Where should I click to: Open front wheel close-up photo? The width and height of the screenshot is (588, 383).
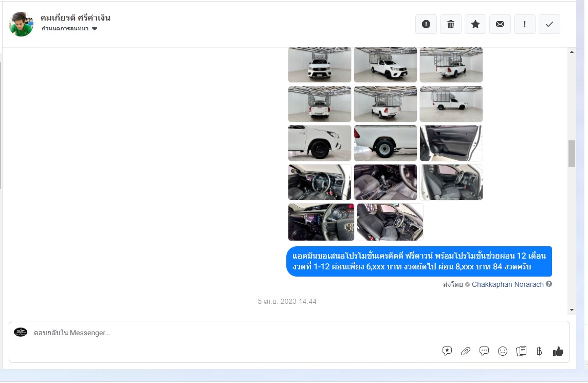click(320, 143)
